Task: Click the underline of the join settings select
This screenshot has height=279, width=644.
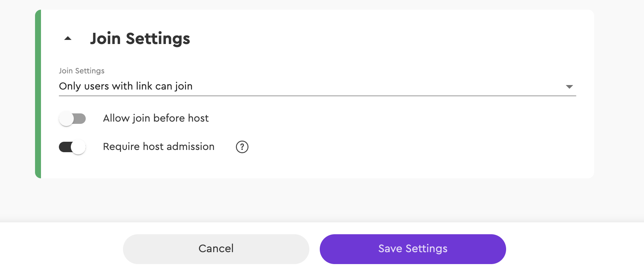Action: pos(318,96)
